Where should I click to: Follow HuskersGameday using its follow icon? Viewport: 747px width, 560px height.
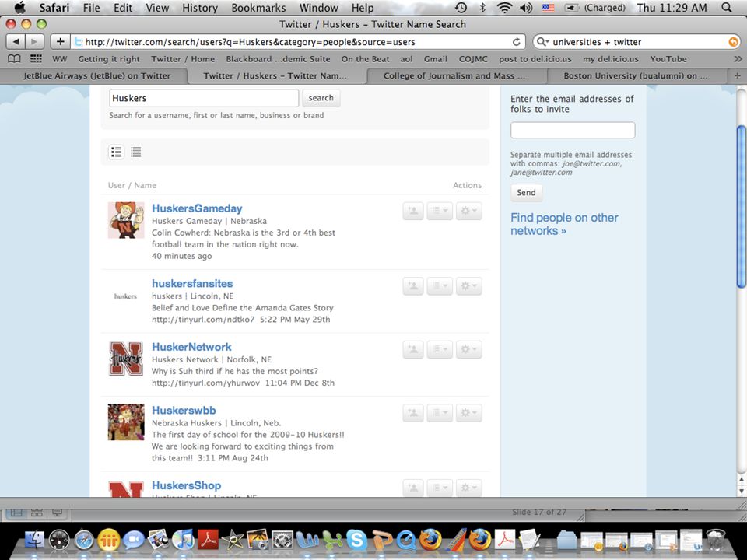(x=413, y=211)
